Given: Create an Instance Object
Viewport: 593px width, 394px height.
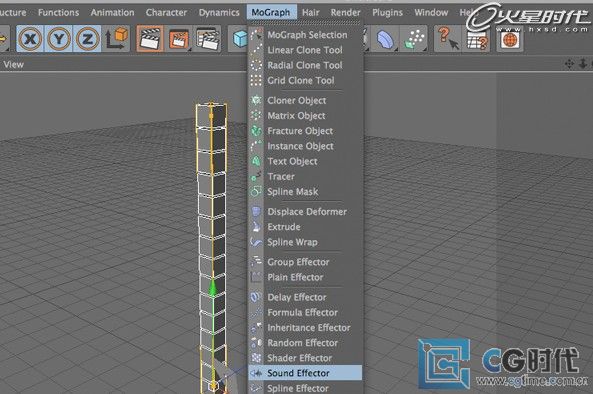Looking at the screenshot, I should click(305, 146).
